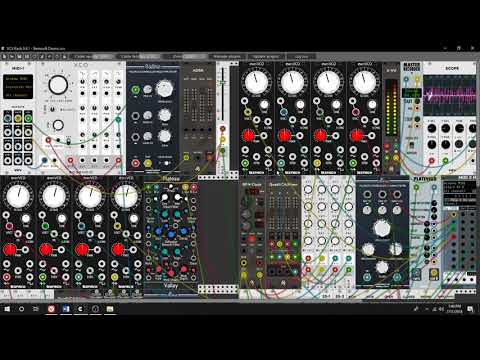This screenshot has width=480, height=360.
Task: Toggle the lock modules toolbar icon
Action: [x=65, y=57]
